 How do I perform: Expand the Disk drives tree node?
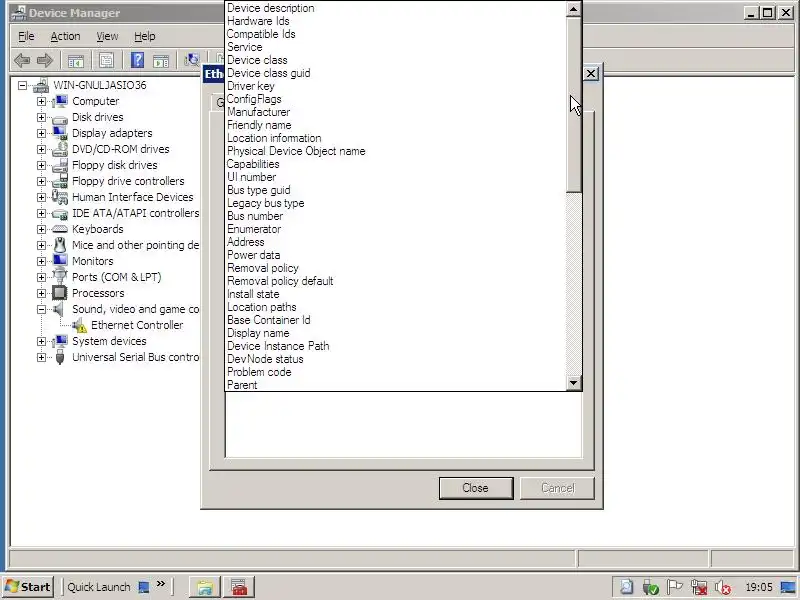click(x=41, y=117)
